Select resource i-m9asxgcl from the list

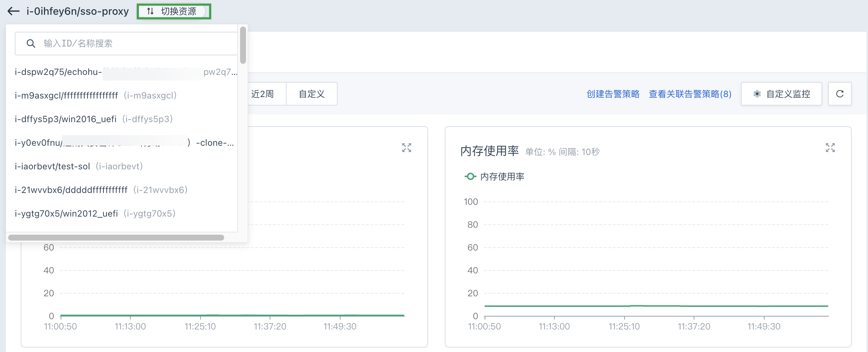click(x=95, y=96)
